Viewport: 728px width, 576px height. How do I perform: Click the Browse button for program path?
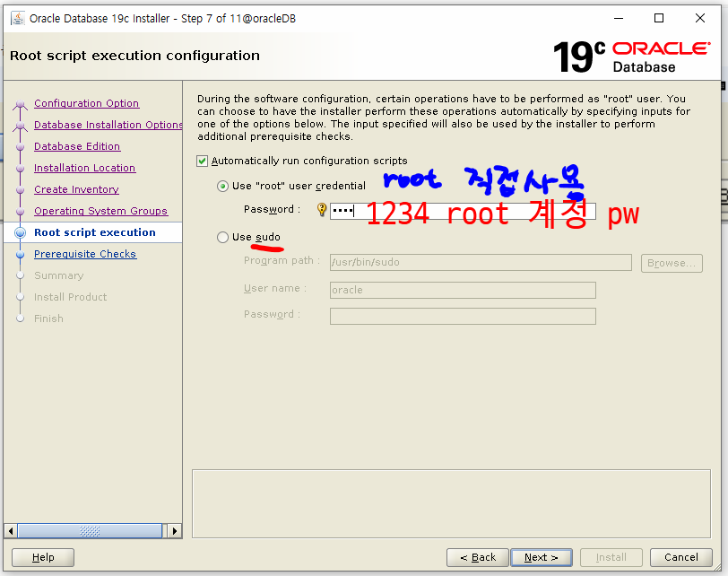coord(672,263)
